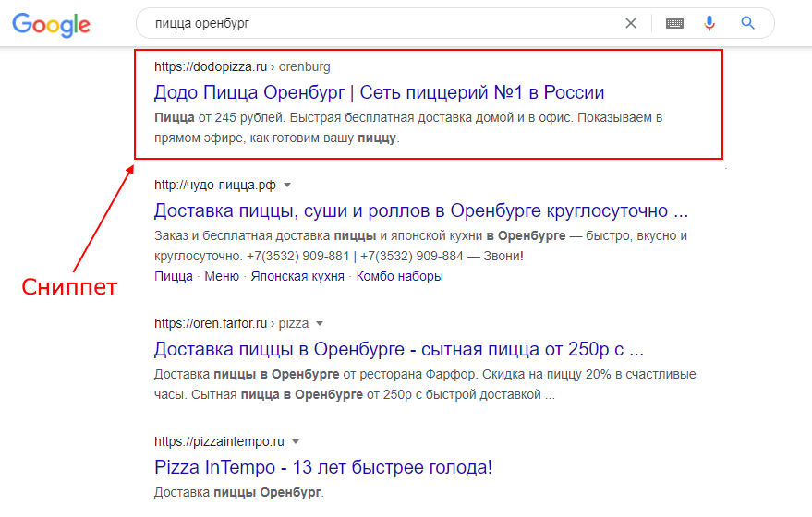Follow the Японская кухня sitelink
The width and height of the screenshot is (812, 517).
click(297, 276)
